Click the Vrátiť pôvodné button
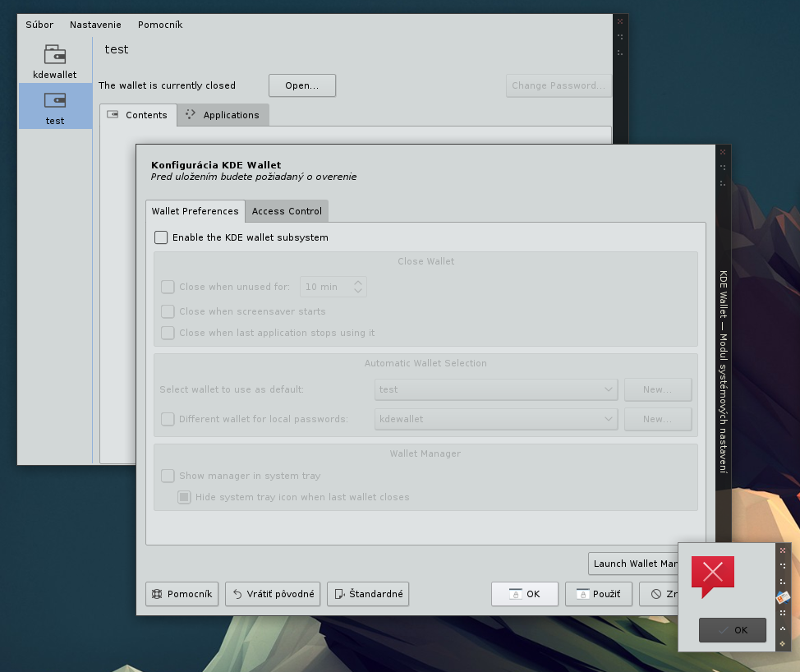800x672 pixels. [273, 594]
